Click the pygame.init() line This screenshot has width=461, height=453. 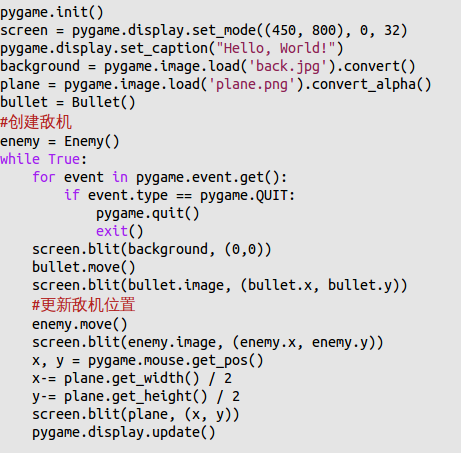52,13
